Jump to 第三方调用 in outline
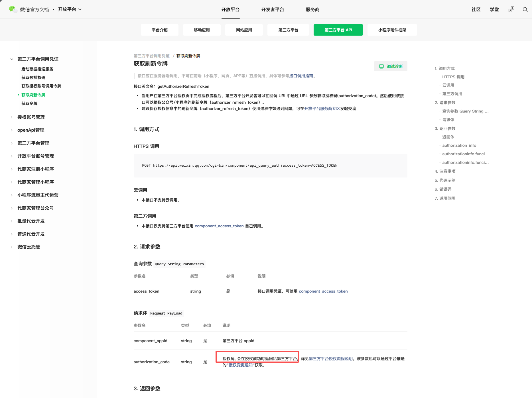 click(452, 94)
